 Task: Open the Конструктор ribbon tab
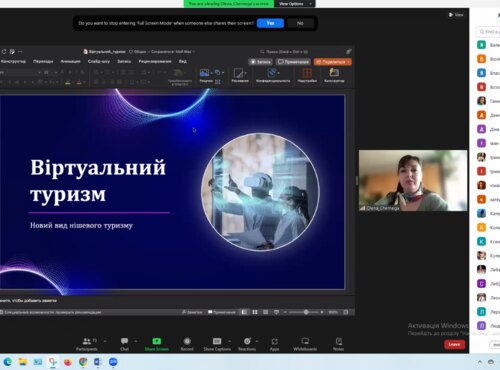pyautogui.click(x=13, y=61)
